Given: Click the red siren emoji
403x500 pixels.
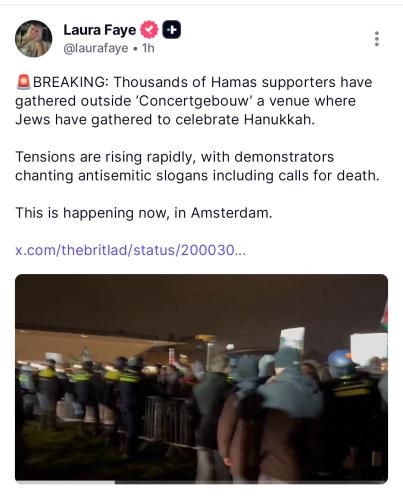Looking at the screenshot, I should pos(23,82).
